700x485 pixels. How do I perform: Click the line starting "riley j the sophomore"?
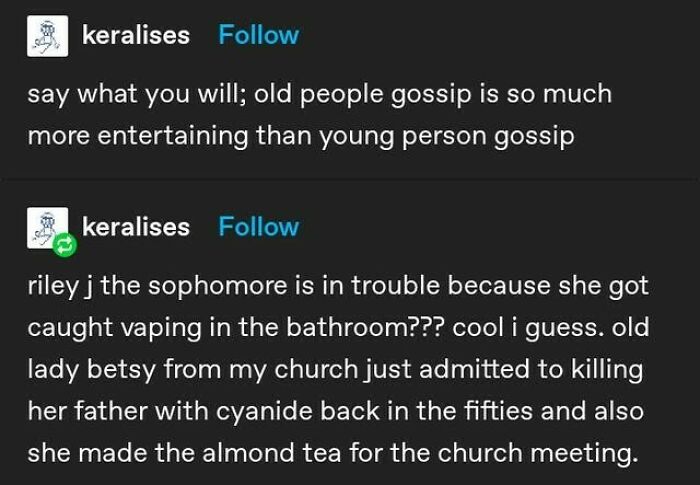(338, 286)
